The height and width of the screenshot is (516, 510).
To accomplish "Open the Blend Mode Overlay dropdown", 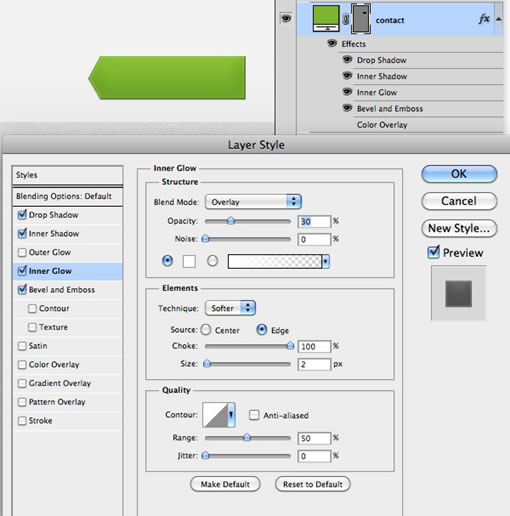I will (253, 202).
